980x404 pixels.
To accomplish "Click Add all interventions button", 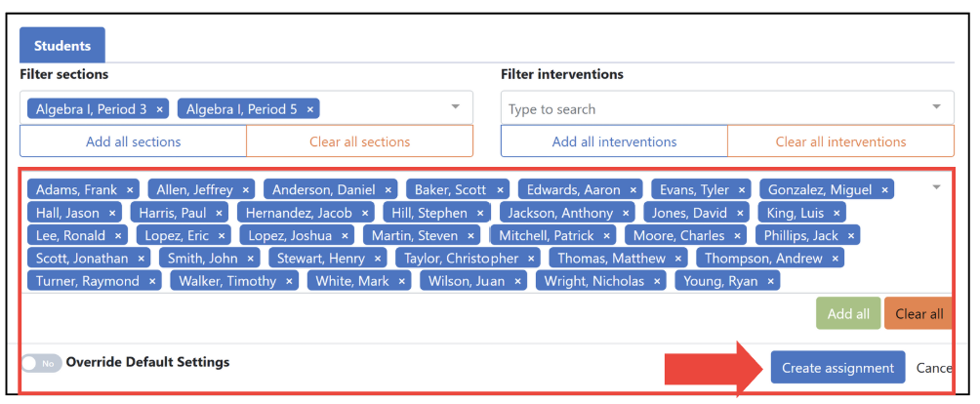I will (x=614, y=141).
